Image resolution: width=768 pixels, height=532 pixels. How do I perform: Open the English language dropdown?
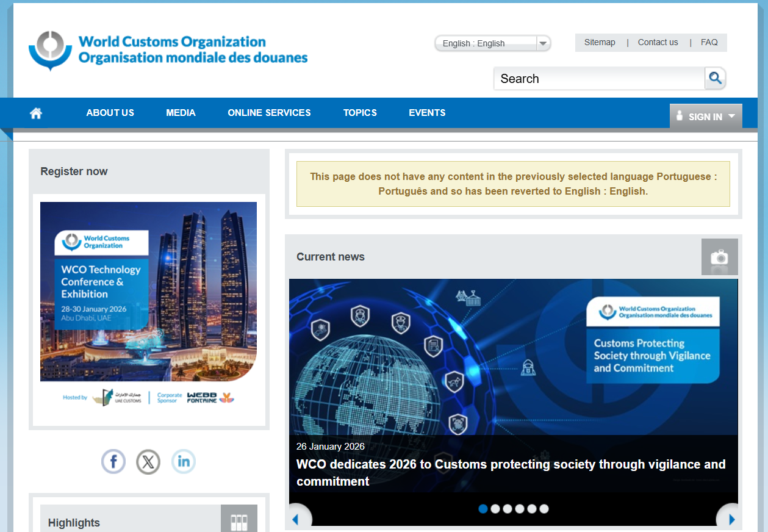(x=492, y=43)
